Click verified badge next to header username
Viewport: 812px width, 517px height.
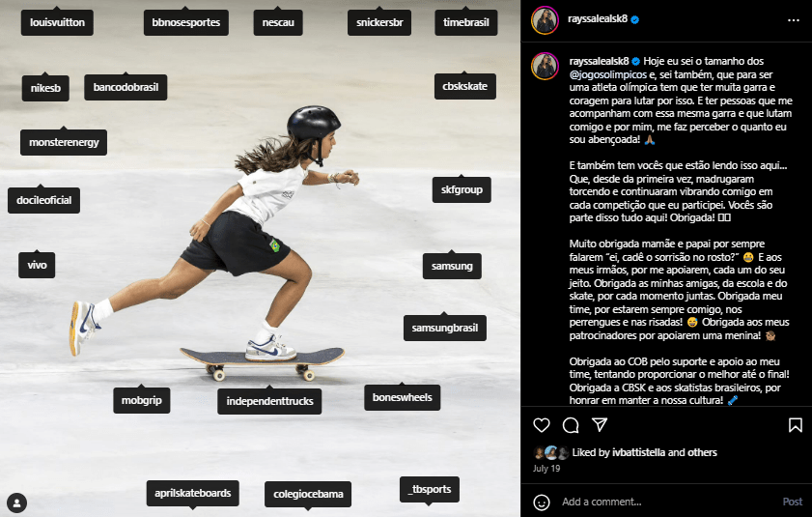(635, 19)
